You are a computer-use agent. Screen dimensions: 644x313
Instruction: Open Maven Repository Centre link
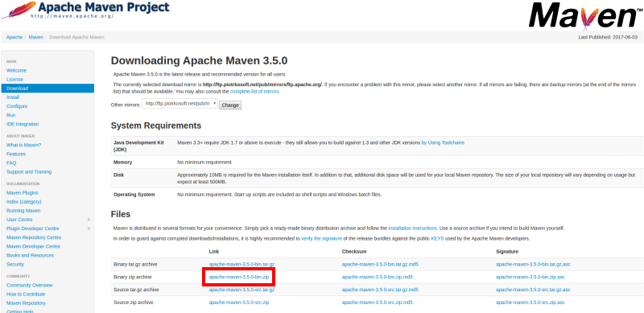point(34,237)
